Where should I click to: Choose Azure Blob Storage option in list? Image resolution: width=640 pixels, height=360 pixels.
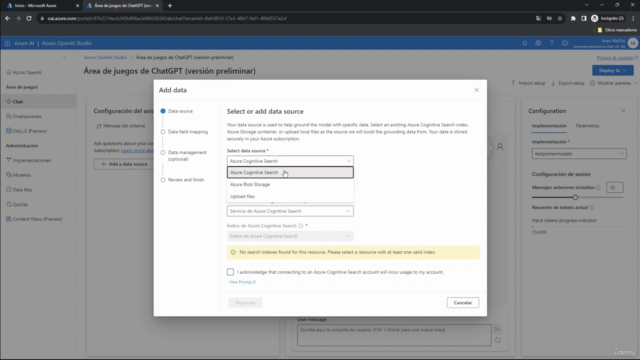pyautogui.click(x=290, y=184)
